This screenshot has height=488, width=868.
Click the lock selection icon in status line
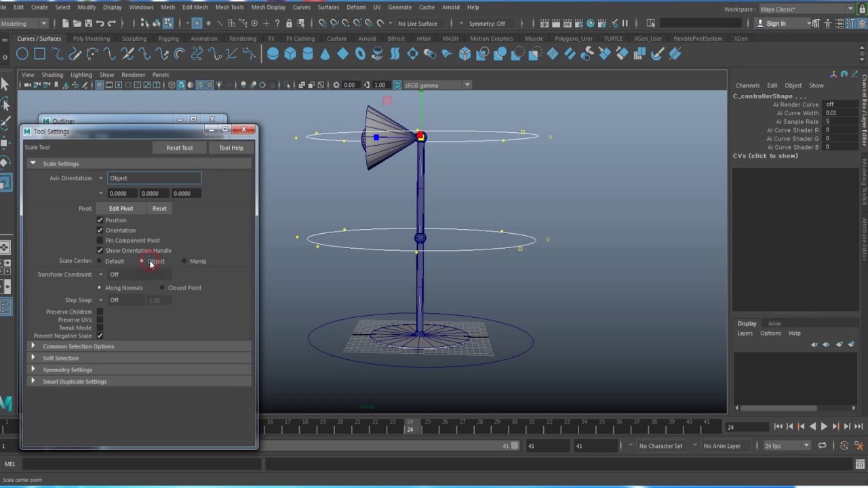coord(290,23)
